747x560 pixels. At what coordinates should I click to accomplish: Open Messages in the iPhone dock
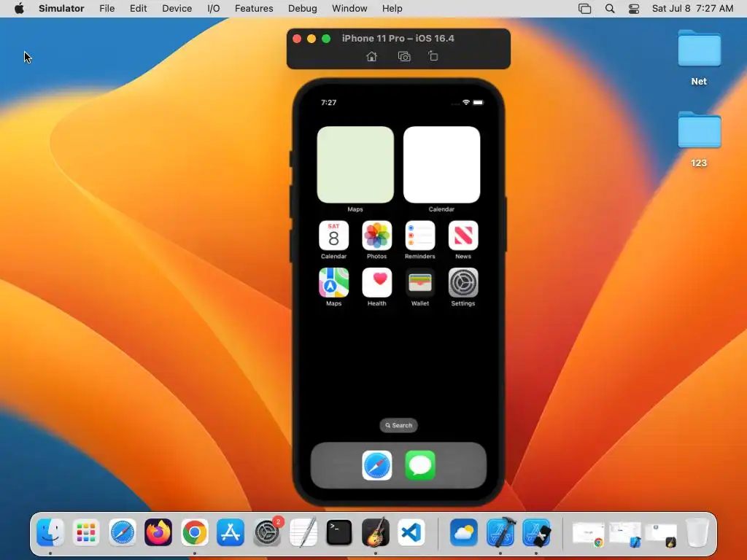(x=419, y=465)
